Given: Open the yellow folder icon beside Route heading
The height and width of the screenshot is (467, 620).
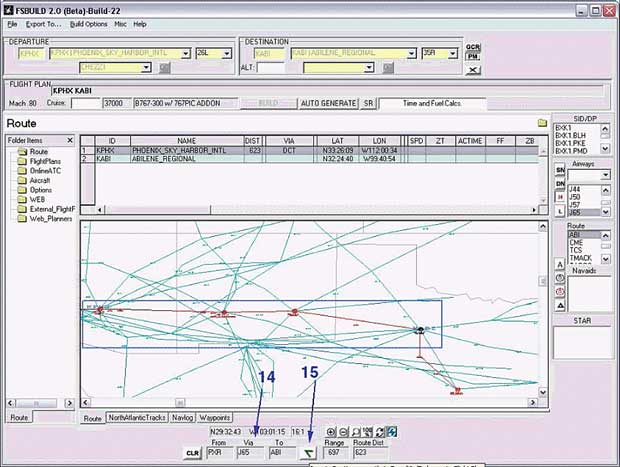Looking at the screenshot, I should [542, 123].
